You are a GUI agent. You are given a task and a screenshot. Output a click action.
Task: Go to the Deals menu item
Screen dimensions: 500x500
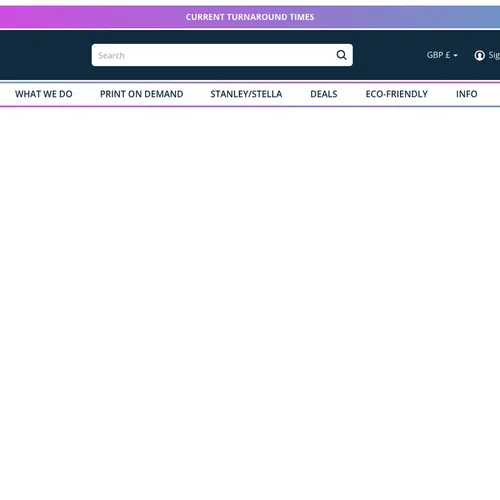tap(324, 94)
